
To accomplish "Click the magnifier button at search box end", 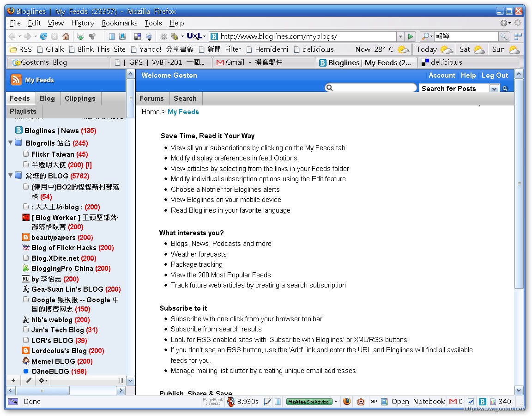I will click(504, 37).
